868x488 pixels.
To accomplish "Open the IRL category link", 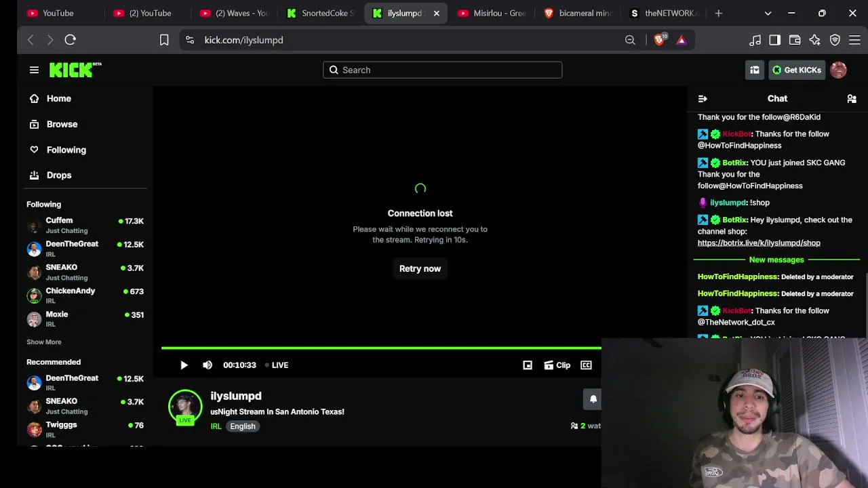I will point(216,426).
